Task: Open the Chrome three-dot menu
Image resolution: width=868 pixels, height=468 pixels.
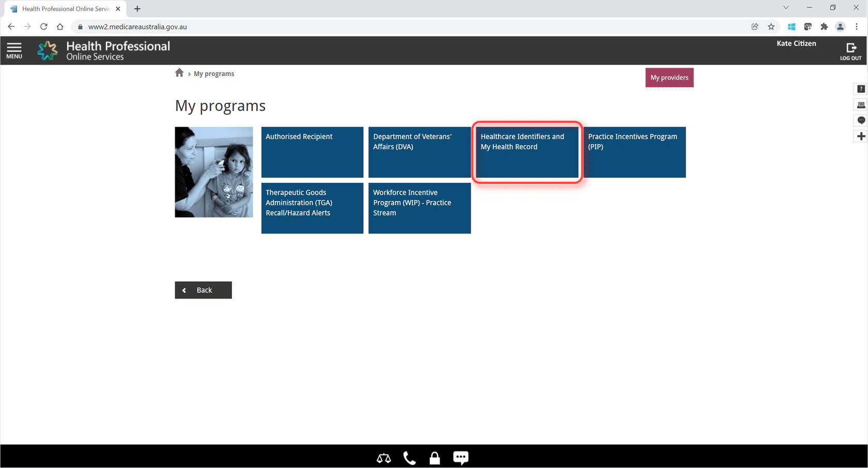Action: (x=856, y=26)
